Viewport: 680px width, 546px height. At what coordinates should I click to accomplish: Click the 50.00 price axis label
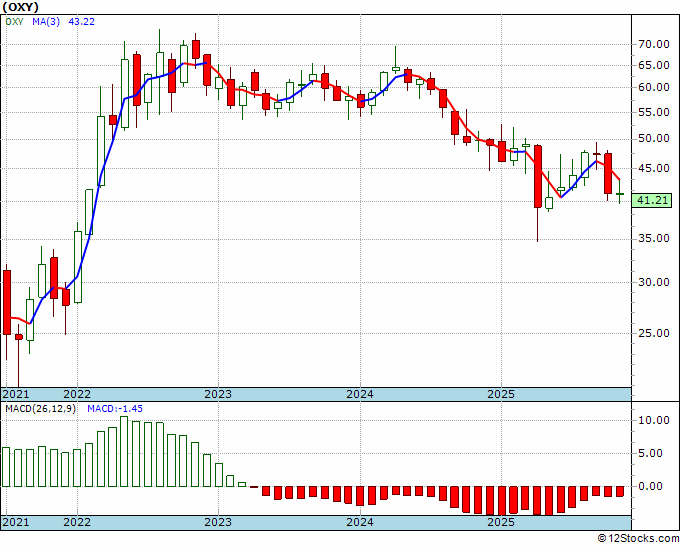(654, 139)
